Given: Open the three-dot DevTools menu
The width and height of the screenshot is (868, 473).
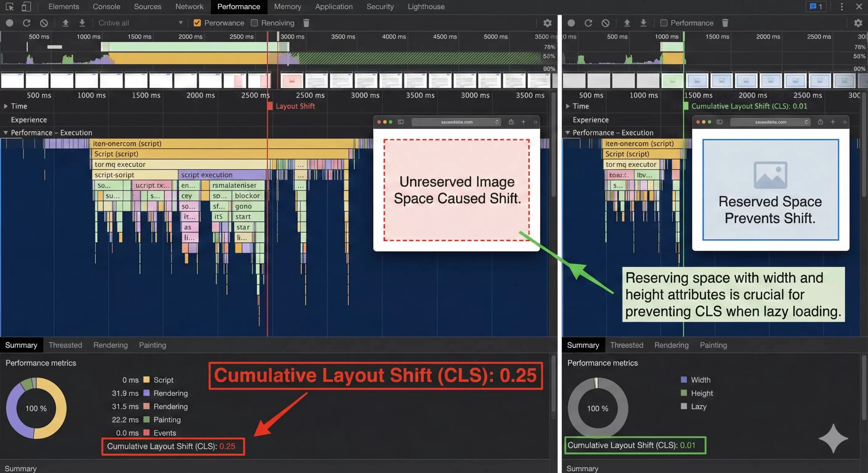Looking at the screenshot, I should (x=842, y=6).
